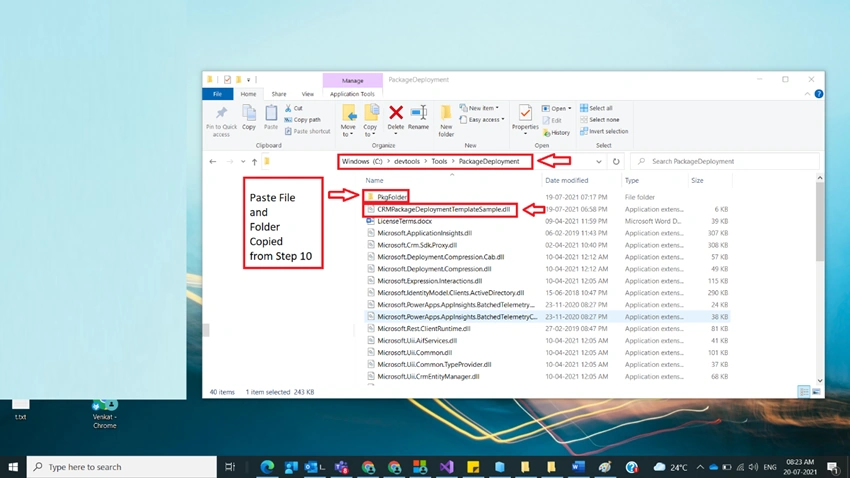Viewport: 850px width, 478px height.
Task: Click Copy path command
Action: point(302,120)
